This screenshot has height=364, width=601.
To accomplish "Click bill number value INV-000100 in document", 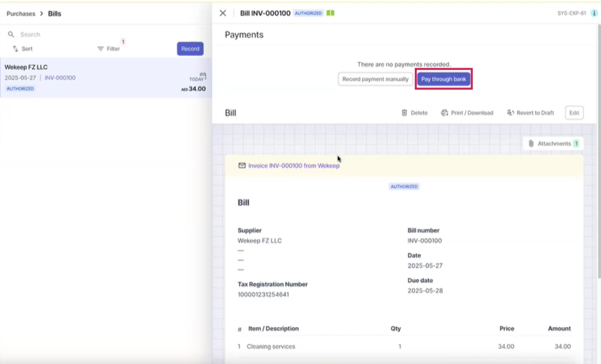I will click(x=425, y=241).
